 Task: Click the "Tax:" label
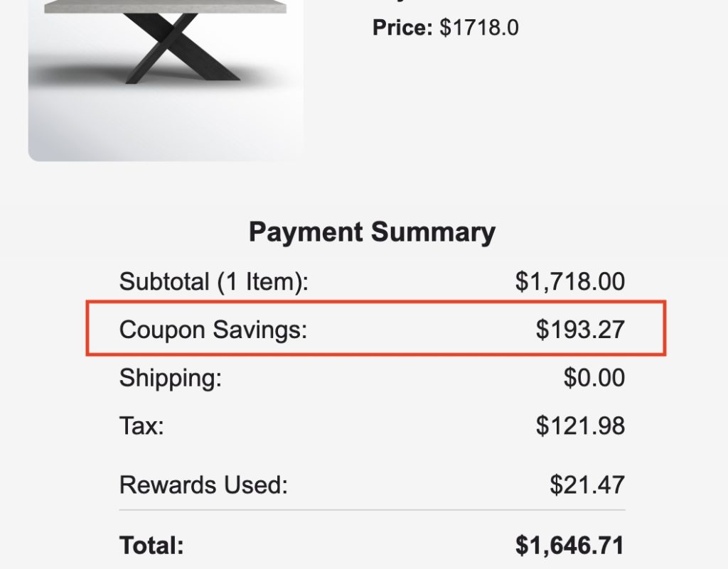[141, 426]
